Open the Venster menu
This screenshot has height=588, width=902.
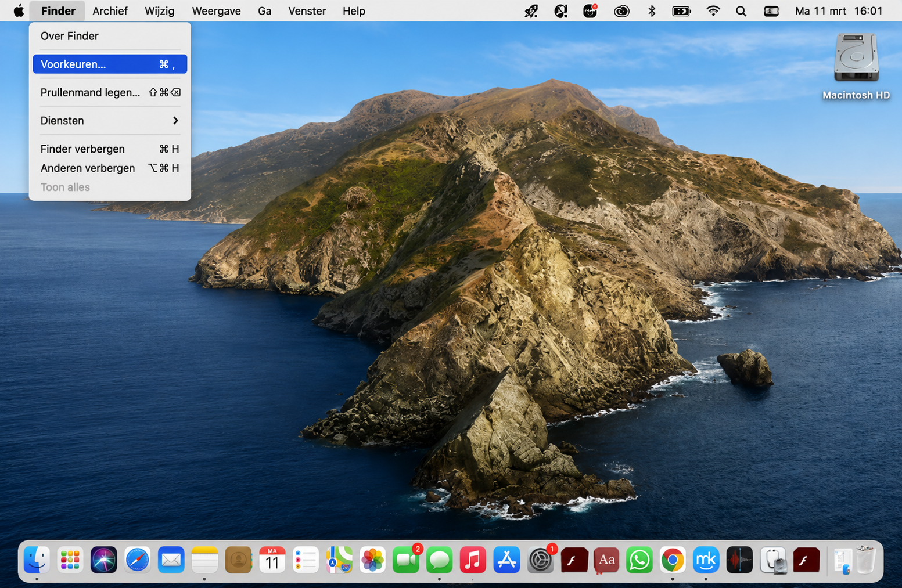coord(307,11)
